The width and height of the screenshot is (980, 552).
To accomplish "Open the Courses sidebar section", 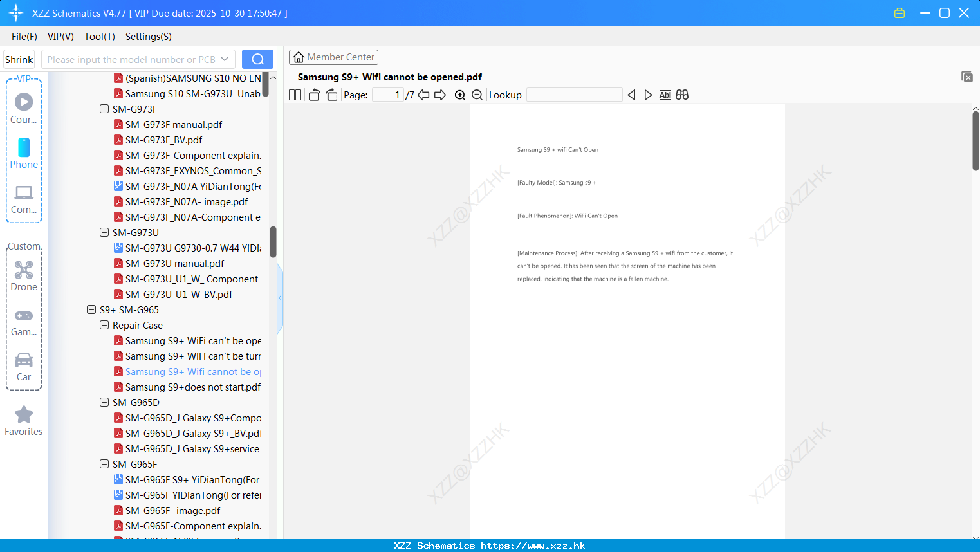I will [x=24, y=109].
